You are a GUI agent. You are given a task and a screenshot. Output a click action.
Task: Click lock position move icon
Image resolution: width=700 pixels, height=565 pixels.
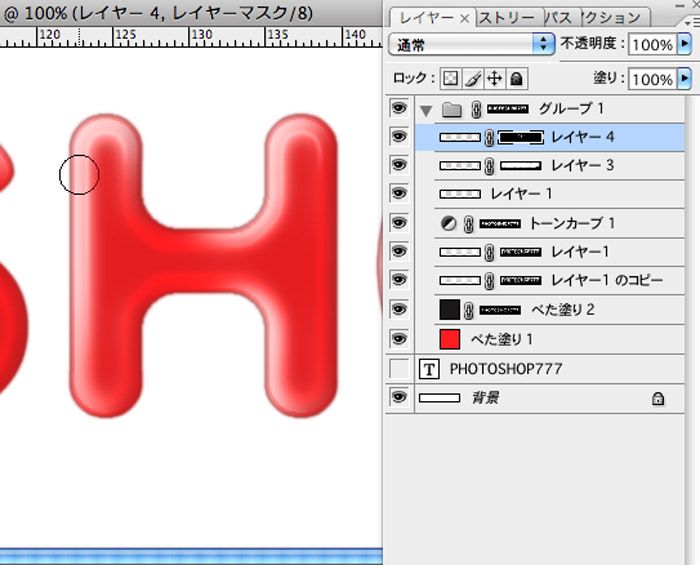tap(495, 79)
